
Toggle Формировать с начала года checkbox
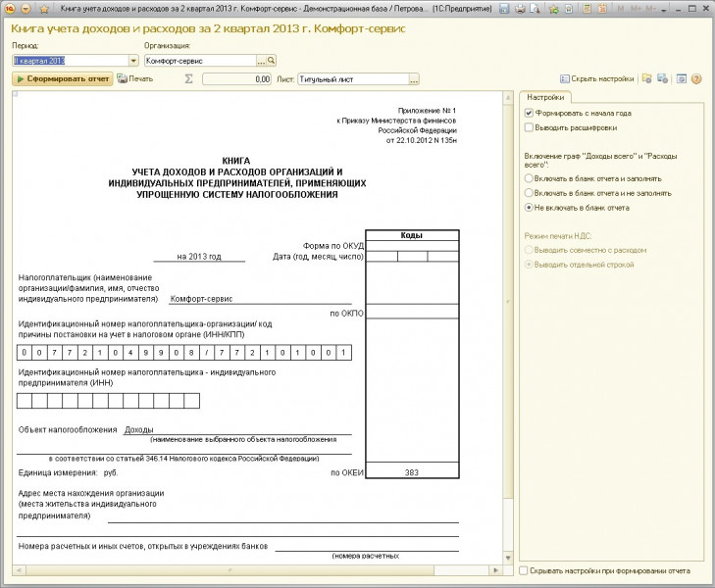tap(529, 113)
